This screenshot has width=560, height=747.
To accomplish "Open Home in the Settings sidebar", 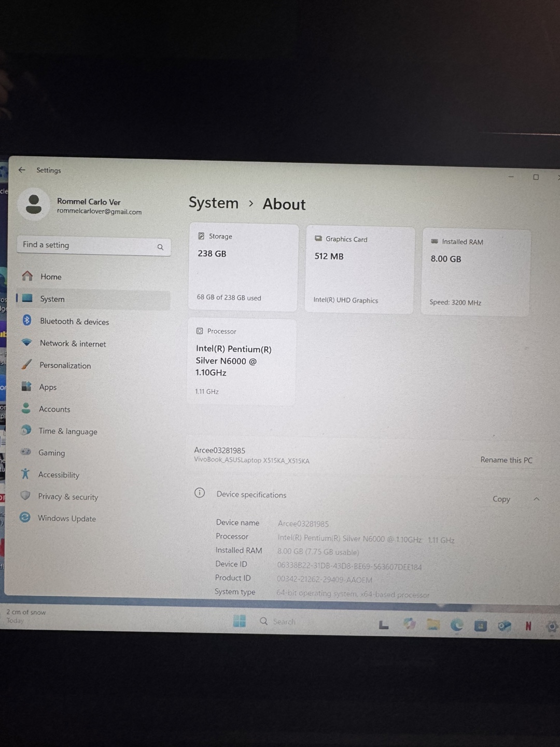I will (x=93, y=276).
